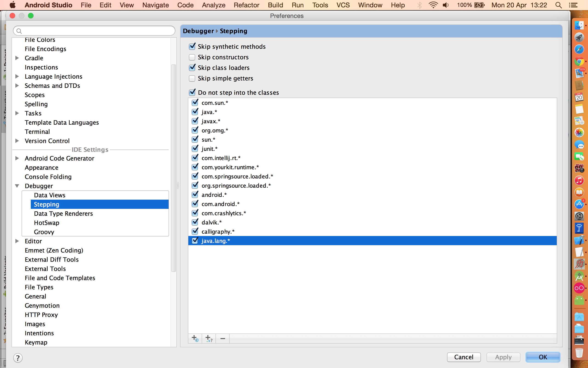Select the com.crashlytics.* list row

[x=372, y=213]
